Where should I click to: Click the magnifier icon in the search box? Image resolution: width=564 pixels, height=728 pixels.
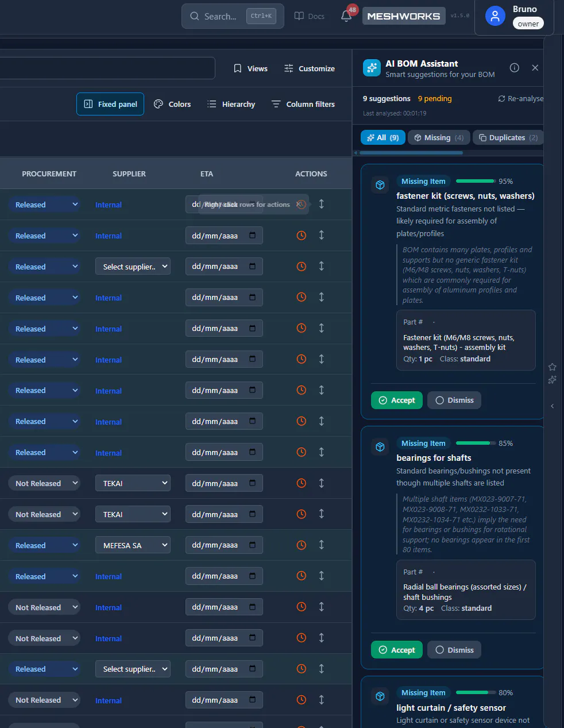pos(195,16)
